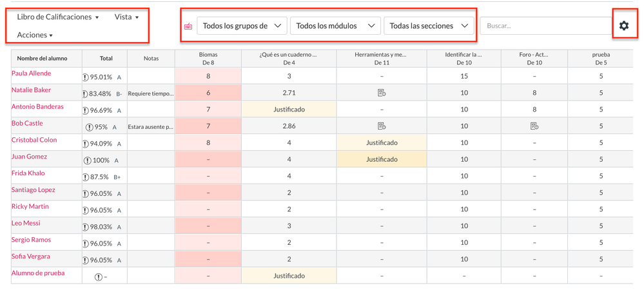Click the keyboard shortcuts icon
Viewport: 644px width, 299px height.
click(188, 26)
